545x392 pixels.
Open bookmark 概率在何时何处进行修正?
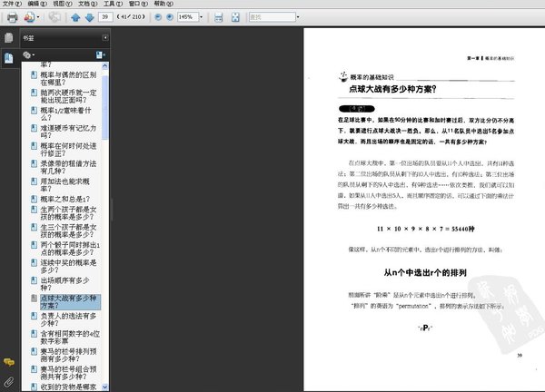(x=68, y=150)
